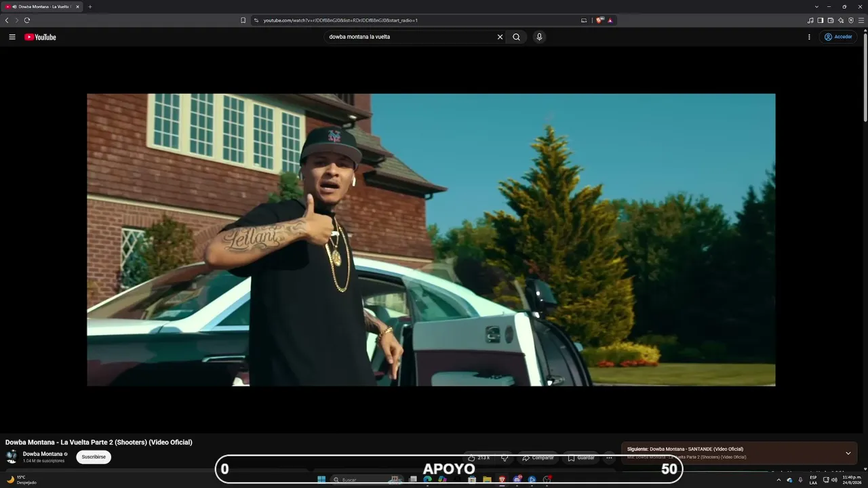Open a new browser tab
The image size is (868, 488).
click(90, 7)
